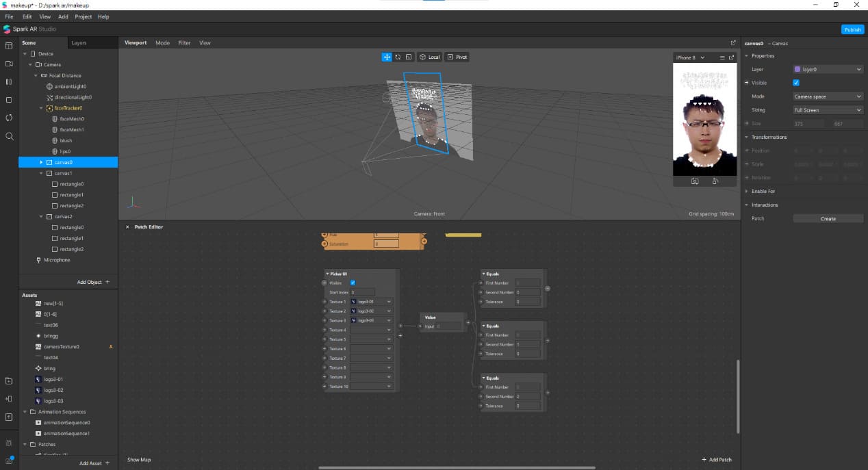This screenshot has height=470, width=868.
Task: Collapse the canvas1 tree node
Action: point(41,173)
